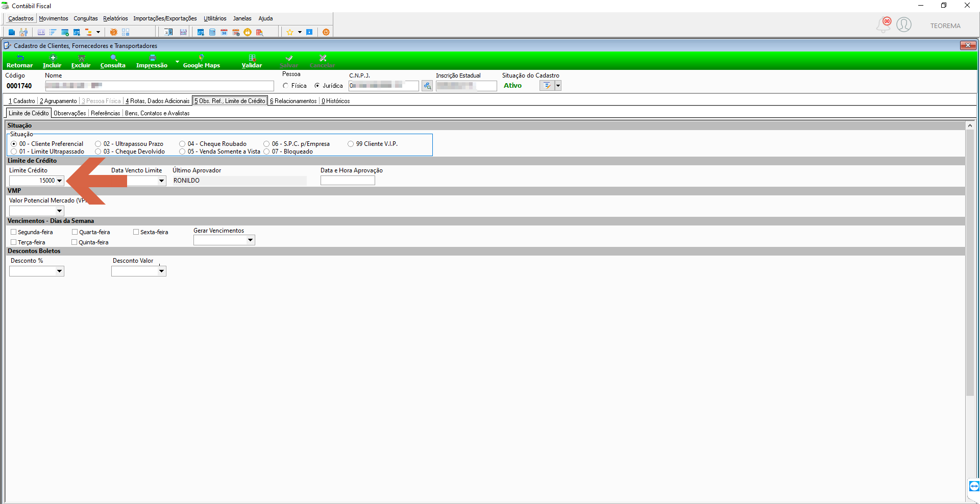This screenshot has width=980, height=504.
Task: Select 04 - Cheque Roubado option
Action: pyautogui.click(x=182, y=144)
